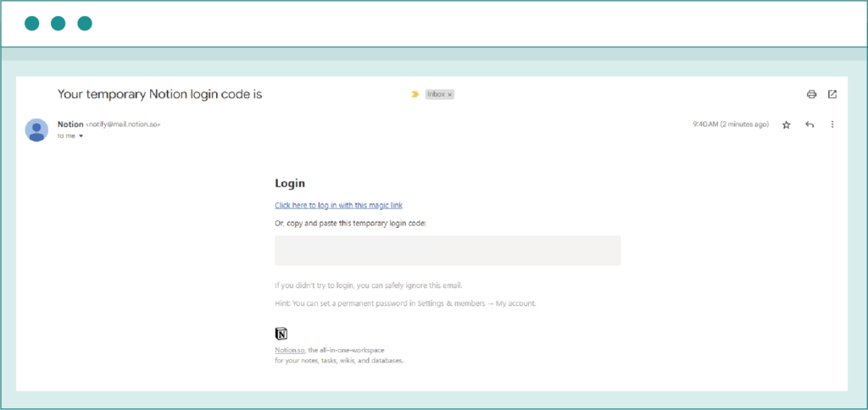Open the three-dot more options menu
868x410 pixels.
pyautogui.click(x=832, y=125)
